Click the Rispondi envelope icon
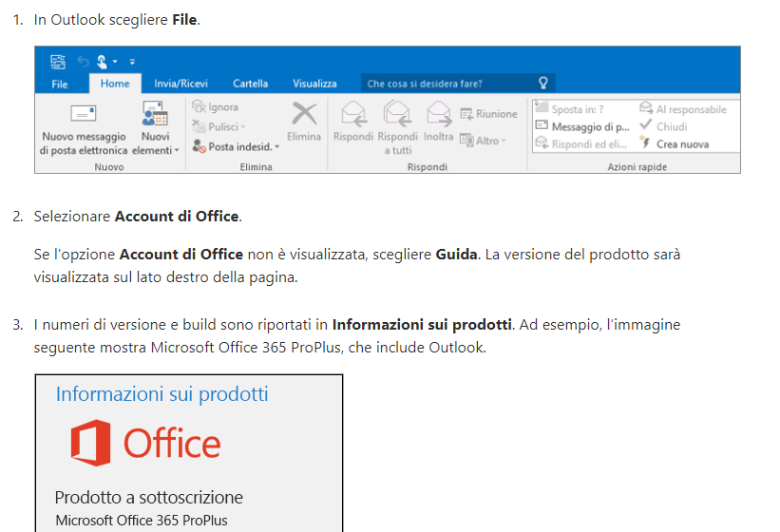The width and height of the screenshot is (780, 532). [353, 114]
